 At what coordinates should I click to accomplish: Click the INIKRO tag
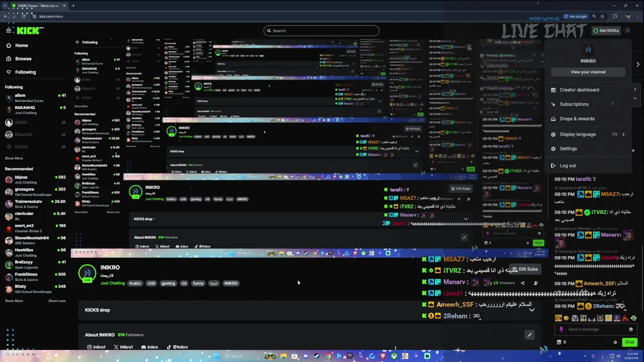pyautogui.click(x=231, y=283)
